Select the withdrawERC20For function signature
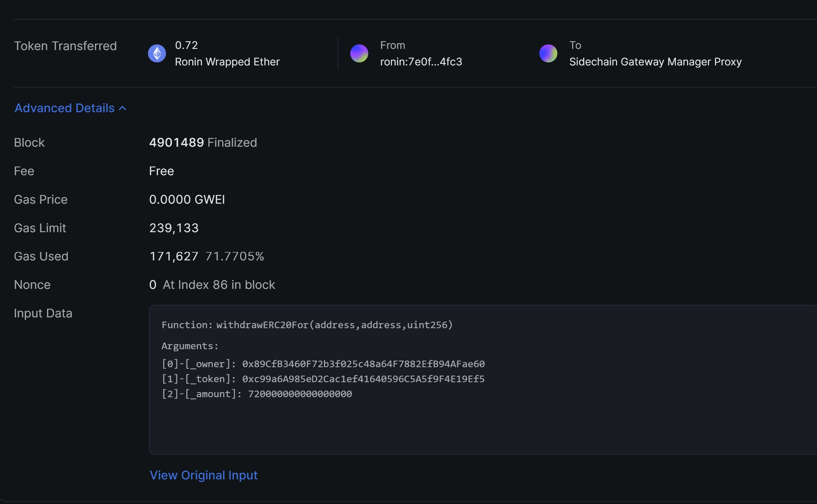The image size is (817, 504). point(334,325)
